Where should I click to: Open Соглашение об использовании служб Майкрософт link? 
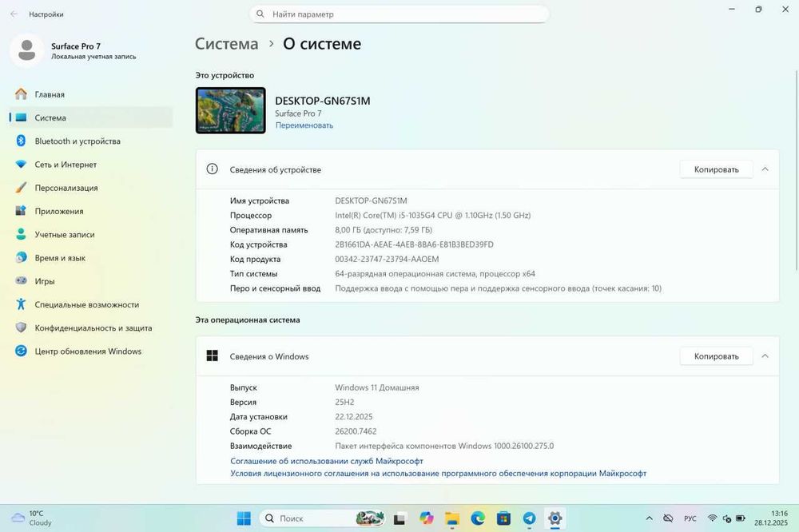(327, 461)
